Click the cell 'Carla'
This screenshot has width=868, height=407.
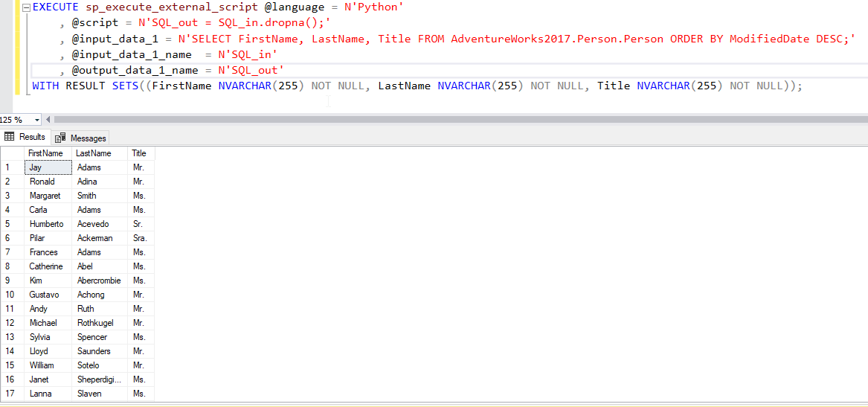48,210
